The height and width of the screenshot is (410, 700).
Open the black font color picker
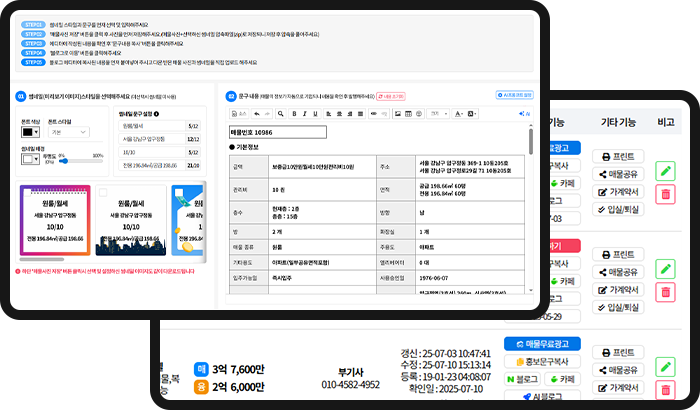click(28, 131)
